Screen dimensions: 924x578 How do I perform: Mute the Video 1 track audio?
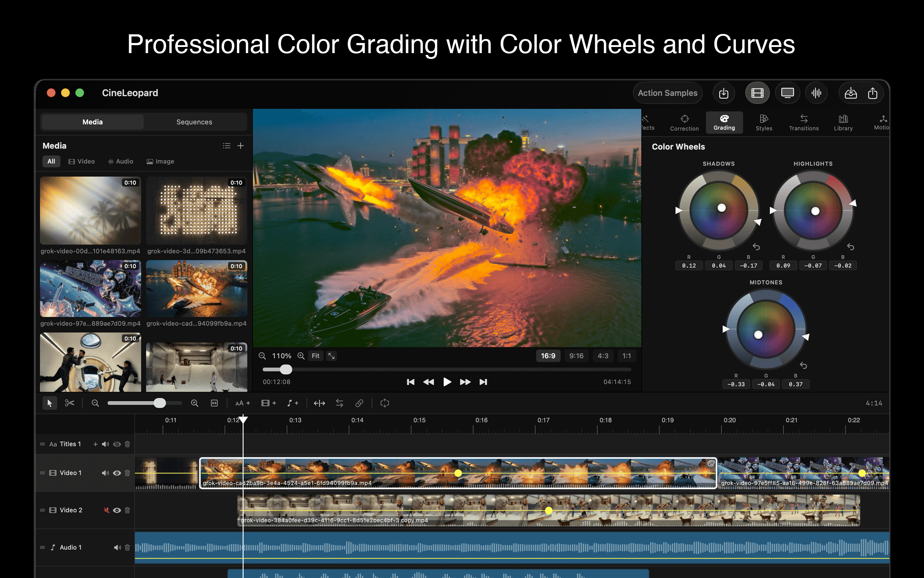click(105, 473)
